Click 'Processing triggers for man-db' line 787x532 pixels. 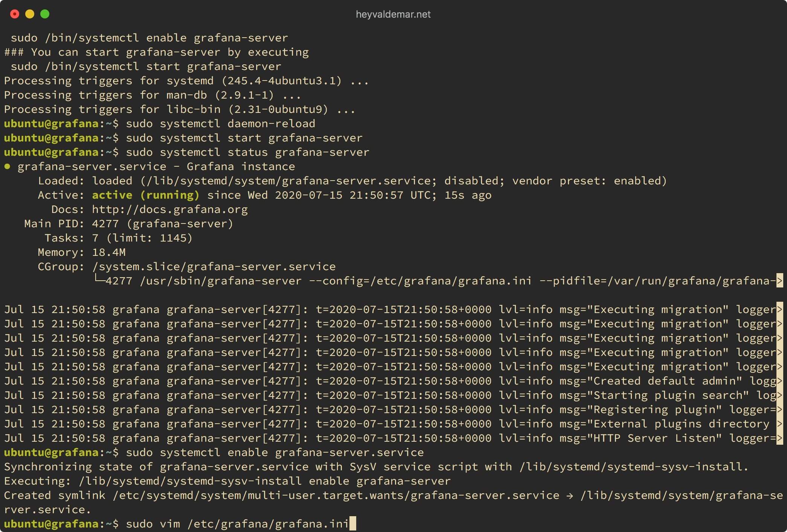point(153,95)
